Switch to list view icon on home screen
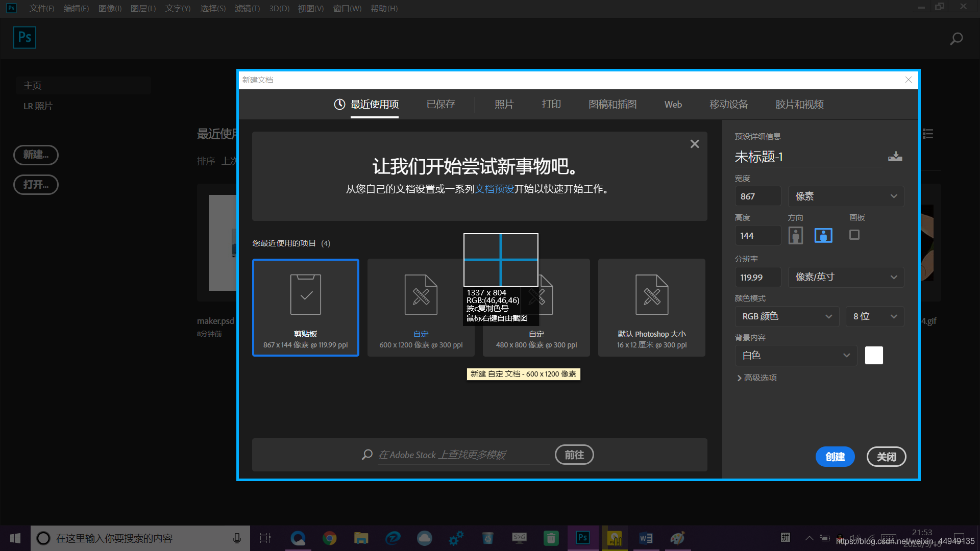This screenshot has width=980, height=551. coord(928,134)
